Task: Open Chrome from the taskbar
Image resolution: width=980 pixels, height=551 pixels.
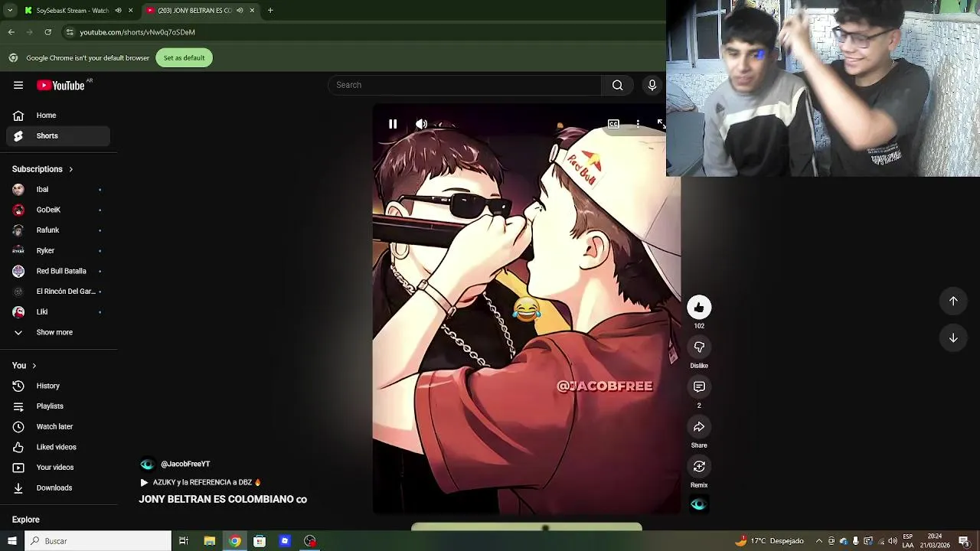Action: [x=235, y=541]
